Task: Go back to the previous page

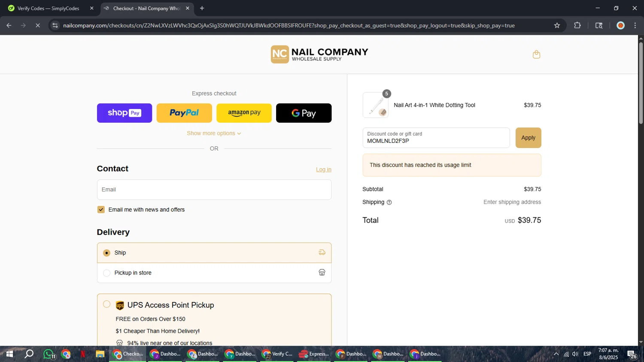Action: (x=9, y=25)
